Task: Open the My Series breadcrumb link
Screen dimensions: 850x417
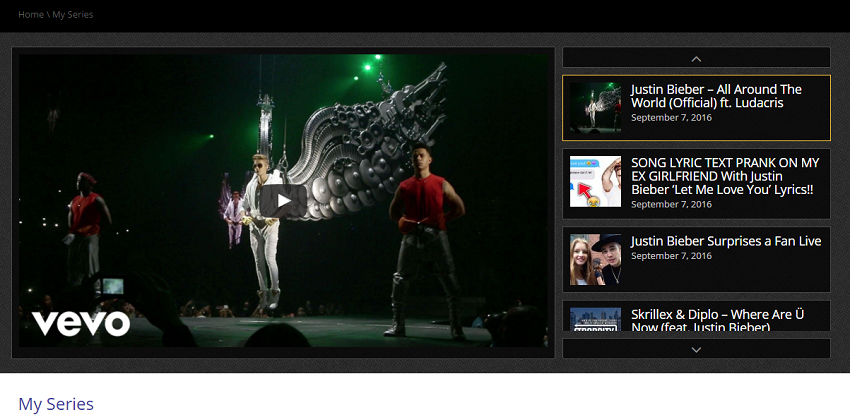Action: coord(73,15)
